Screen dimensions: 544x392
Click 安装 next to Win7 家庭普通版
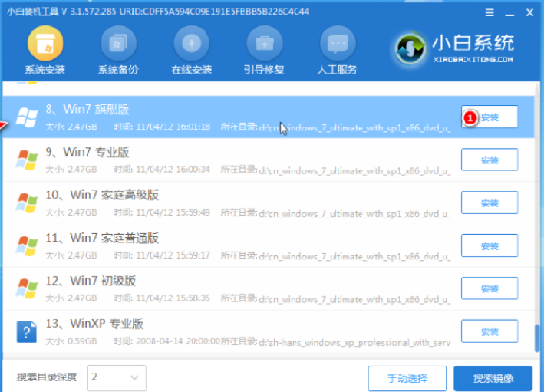click(489, 245)
